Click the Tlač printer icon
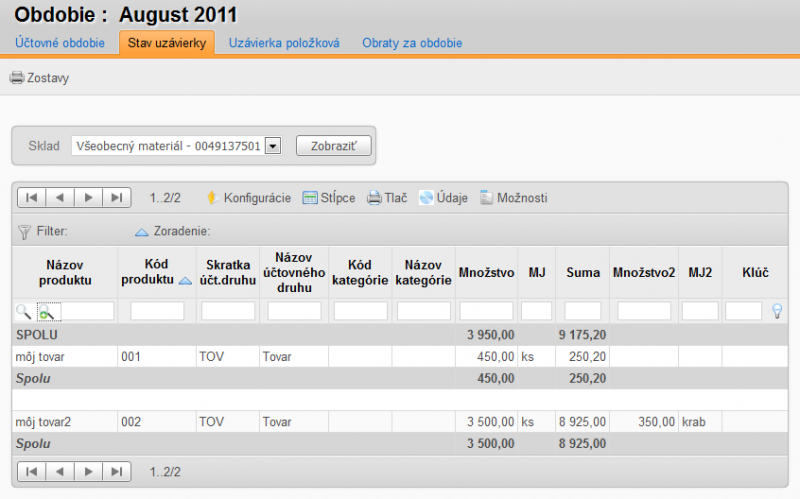Viewport: 800px width, 499px height. pyautogui.click(x=374, y=197)
